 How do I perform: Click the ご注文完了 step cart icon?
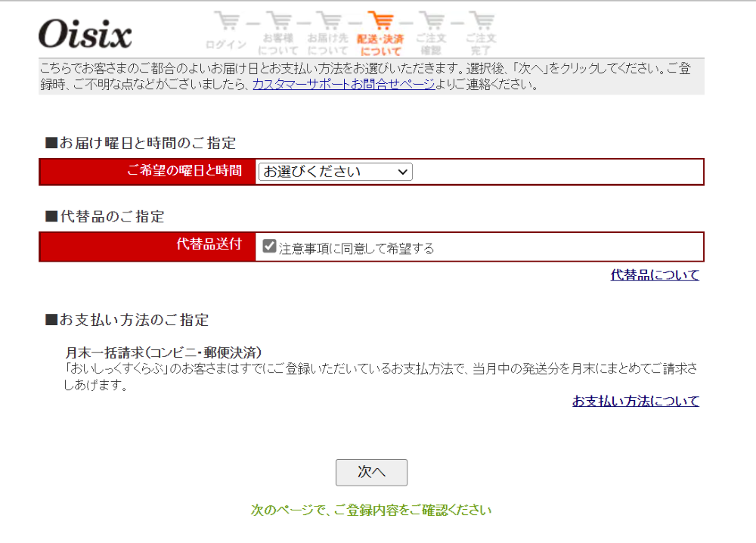(x=482, y=20)
